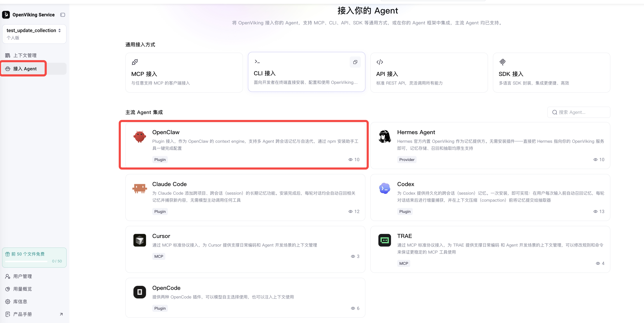Screen dimensions: 644x323
Task: Open the SDK 接入 card
Action: click(552, 72)
